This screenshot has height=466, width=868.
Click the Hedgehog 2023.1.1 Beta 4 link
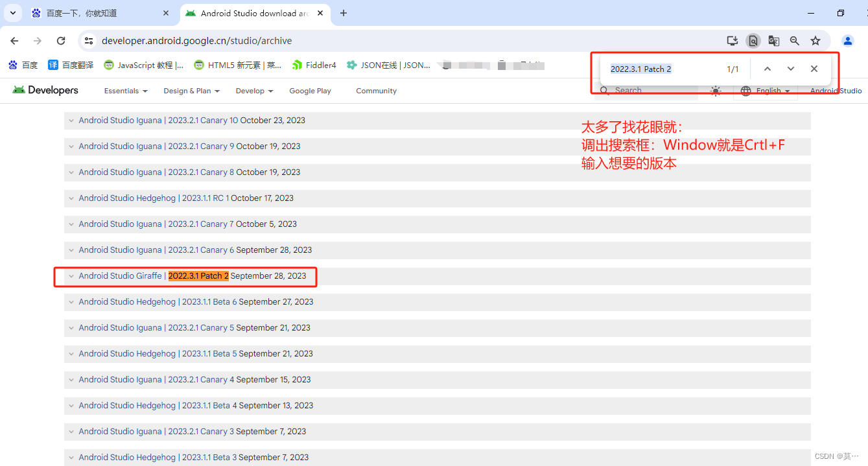coord(158,406)
